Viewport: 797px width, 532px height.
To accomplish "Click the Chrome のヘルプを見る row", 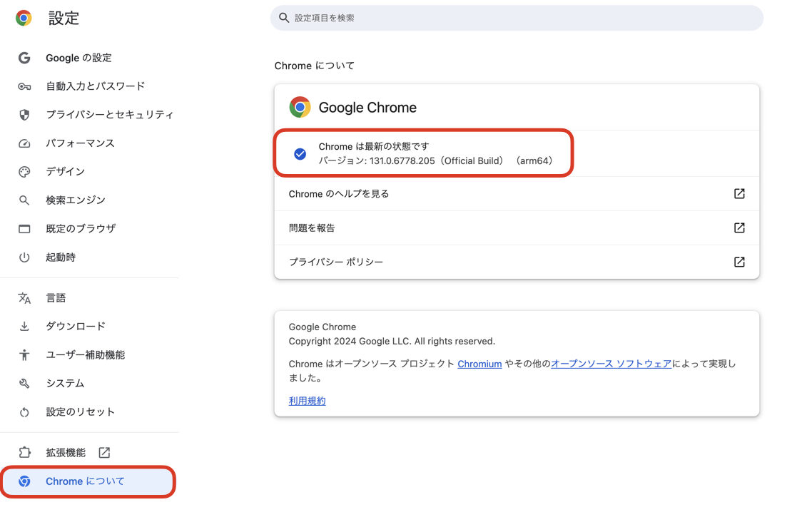I will (x=517, y=193).
